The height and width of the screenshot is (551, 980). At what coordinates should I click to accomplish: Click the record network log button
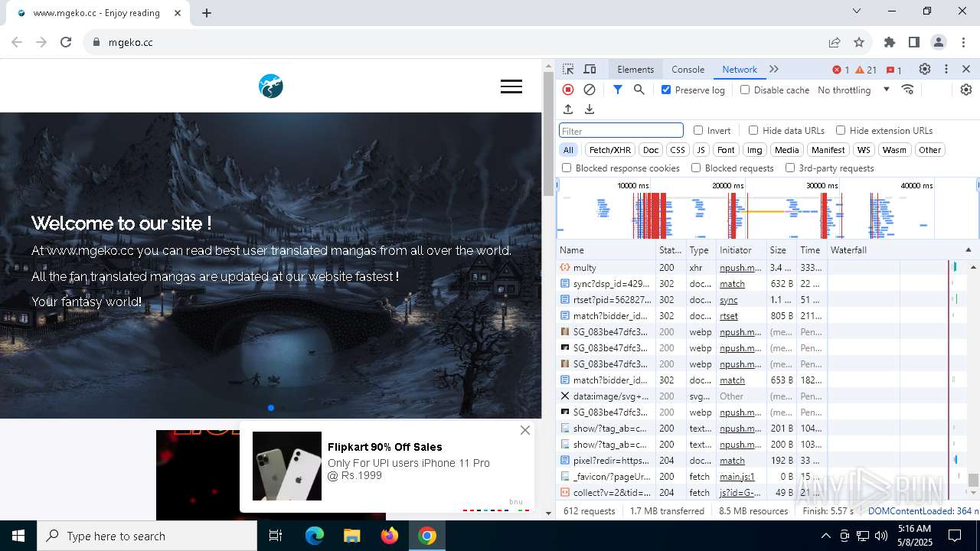568,90
